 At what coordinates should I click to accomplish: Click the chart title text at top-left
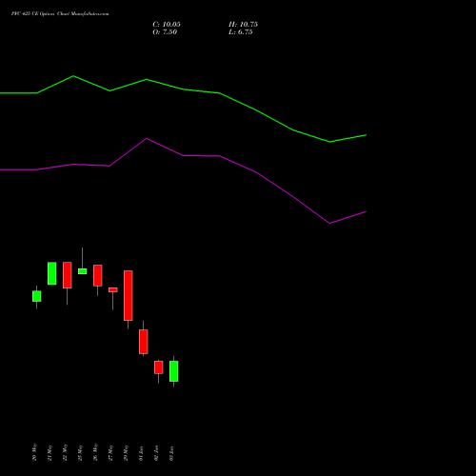(60, 14)
